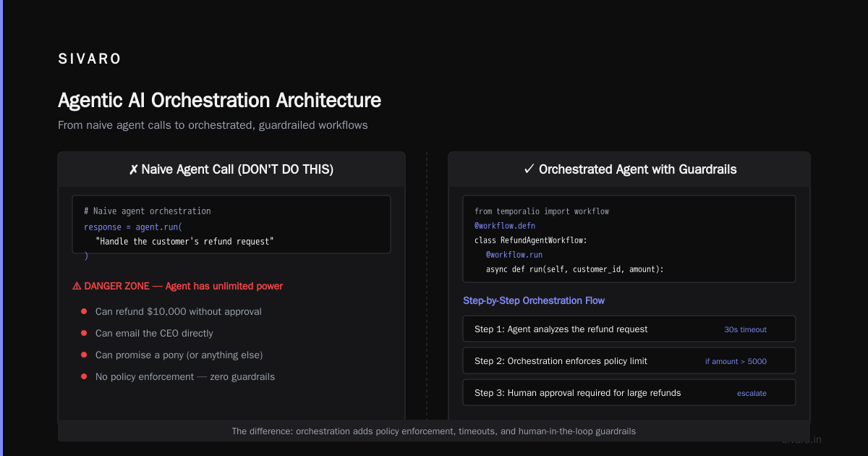The width and height of the screenshot is (868, 456).
Task: Click the DANGER ZONE warning heading
Action: point(178,286)
